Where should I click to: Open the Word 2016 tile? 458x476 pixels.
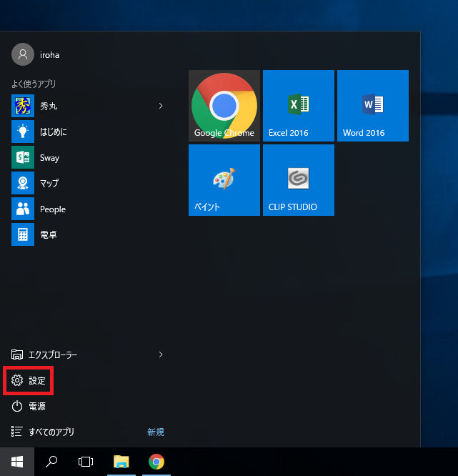point(373,106)
